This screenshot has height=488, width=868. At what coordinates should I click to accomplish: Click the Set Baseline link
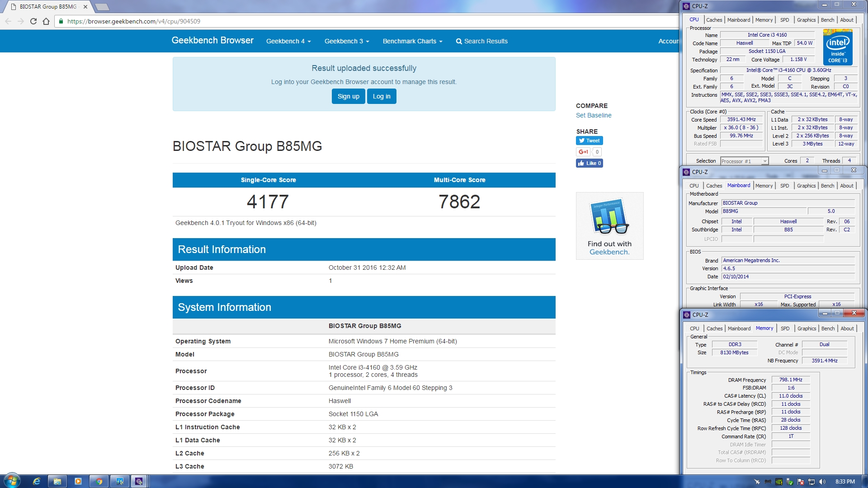click(x=593, y=115)
